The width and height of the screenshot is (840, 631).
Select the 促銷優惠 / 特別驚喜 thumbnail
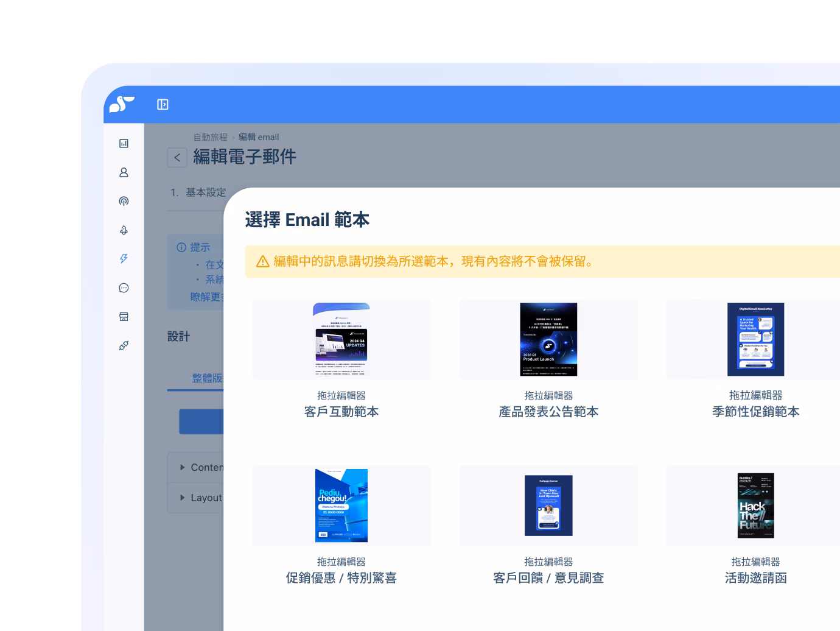pyautogui.click(x=341, y=506)
